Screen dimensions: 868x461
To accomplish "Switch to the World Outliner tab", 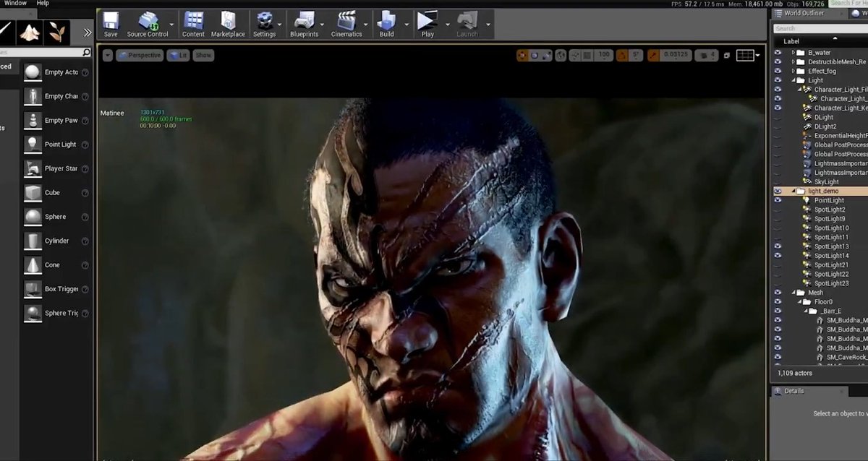I will (x=804, y=13).
